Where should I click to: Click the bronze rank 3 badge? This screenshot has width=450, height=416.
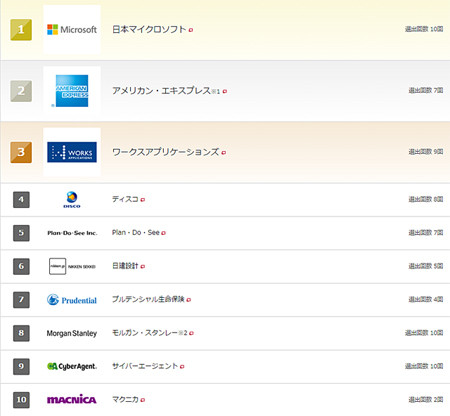21,152
